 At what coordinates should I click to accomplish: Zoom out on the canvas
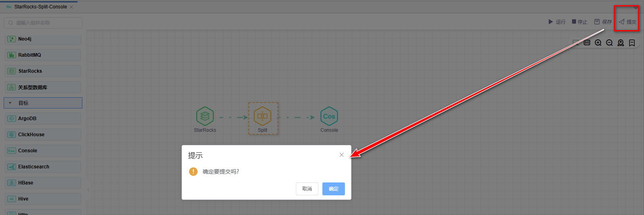609,43
